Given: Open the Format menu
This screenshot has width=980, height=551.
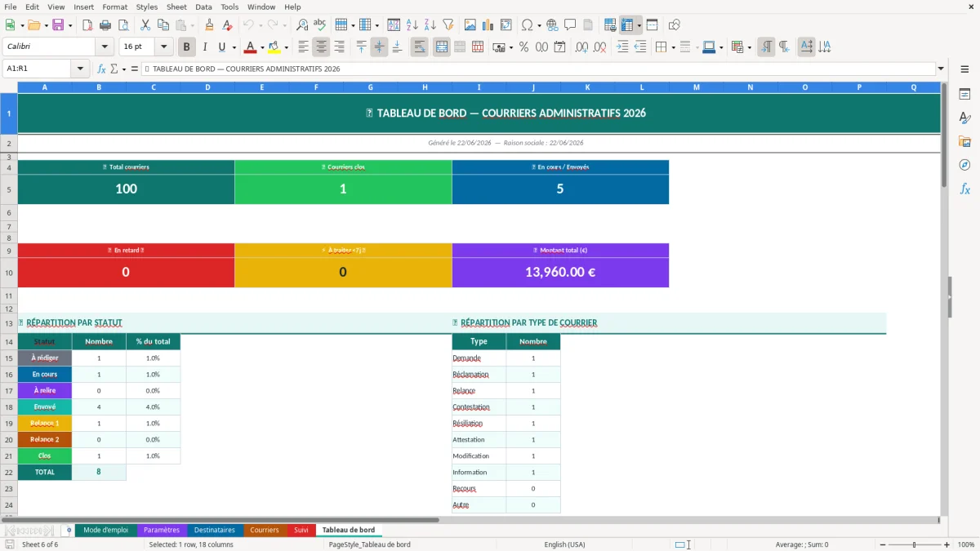Looking at the screenshot, I should (114, 7).
